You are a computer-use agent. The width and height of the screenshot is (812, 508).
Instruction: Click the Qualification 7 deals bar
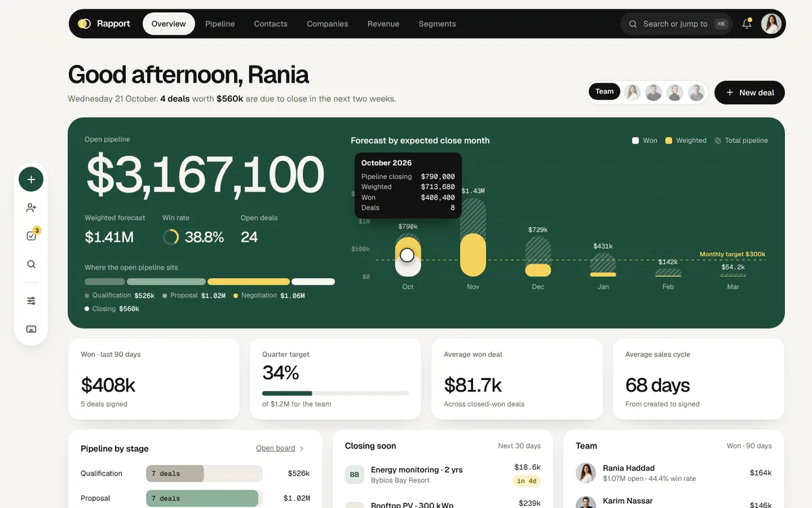[175, 473]
